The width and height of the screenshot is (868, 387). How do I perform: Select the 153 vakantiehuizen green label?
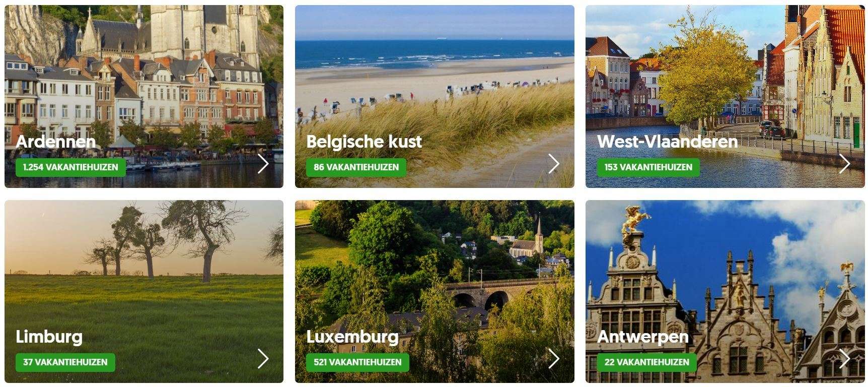click(x=648, y=167)
